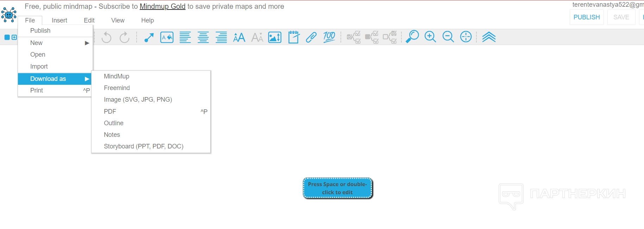Click the PUBLISH button
Screen dimensions: 644x229
point(587,17)
